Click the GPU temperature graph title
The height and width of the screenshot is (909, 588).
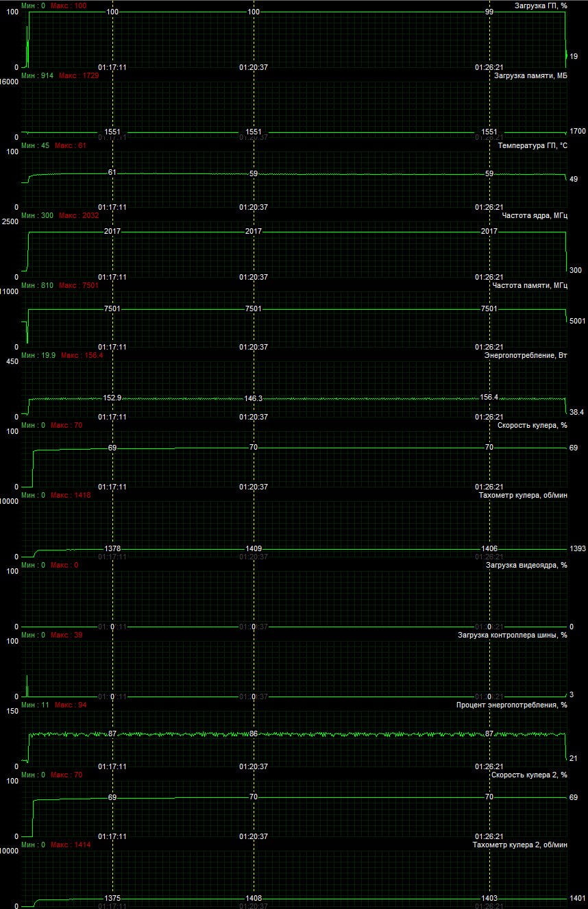(x=532, y=145)
